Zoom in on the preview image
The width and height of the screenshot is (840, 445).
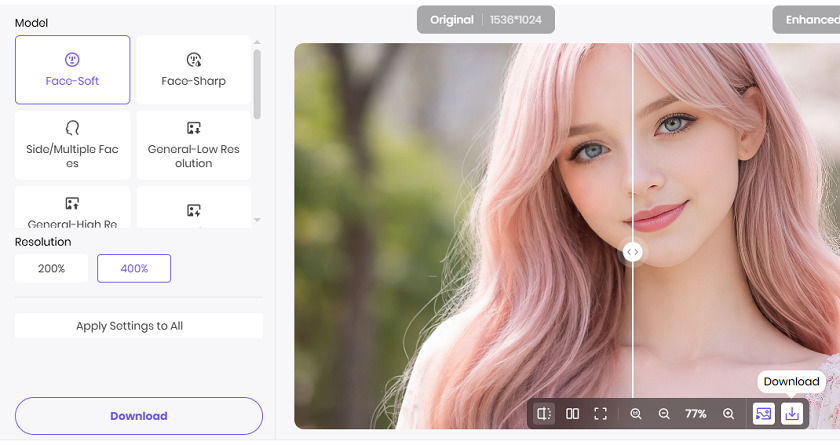coord(728,413)
